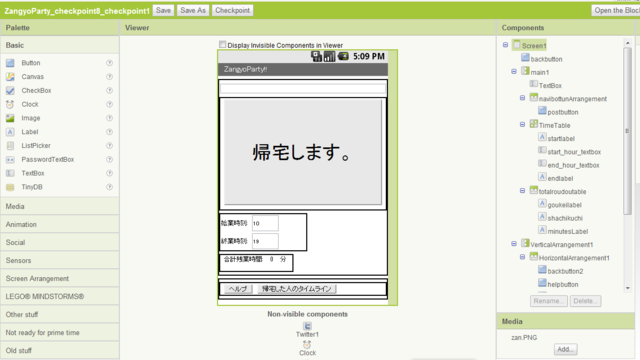Select the Clock palette icon
The width and height of the screenshot is (640, 360).
[10, 104]
